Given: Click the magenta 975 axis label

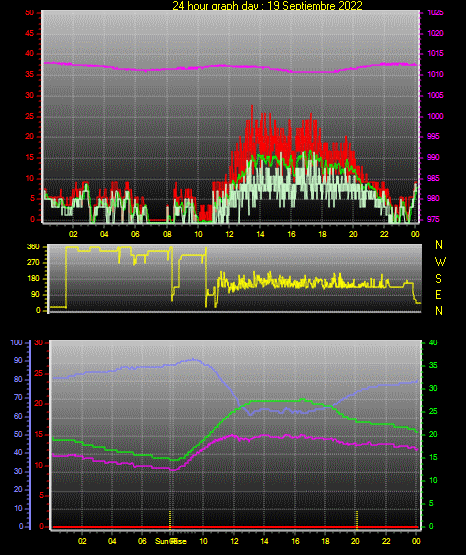Looking at the screenshot, I should (x=433, y=219).
